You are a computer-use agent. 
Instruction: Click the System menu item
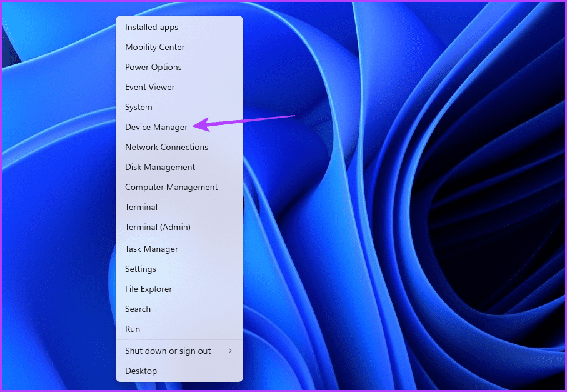[x=138, y=108]
